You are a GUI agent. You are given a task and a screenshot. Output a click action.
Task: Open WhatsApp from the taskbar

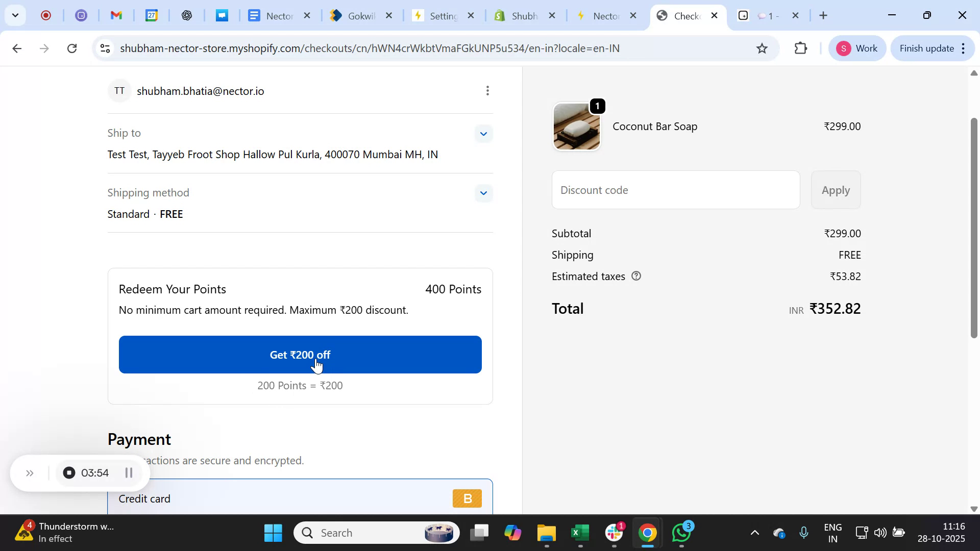coord(681,532)
